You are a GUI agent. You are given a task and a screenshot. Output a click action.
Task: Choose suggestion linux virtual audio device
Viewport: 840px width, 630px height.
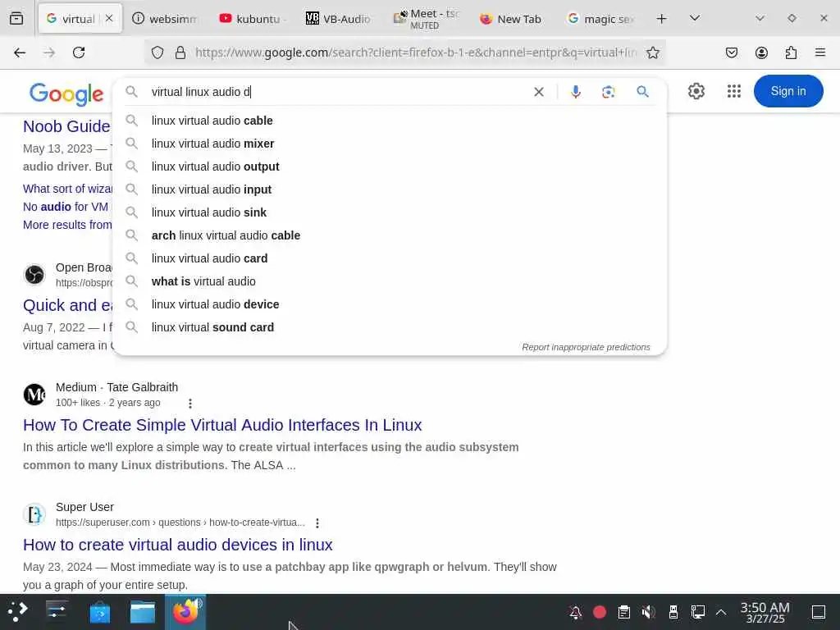(x=390, y=304)
